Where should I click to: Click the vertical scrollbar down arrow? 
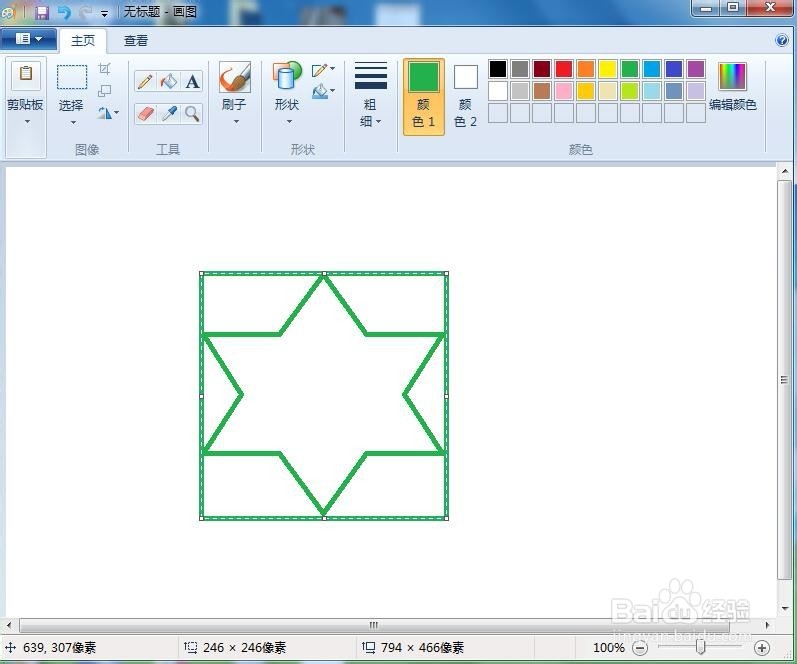pos(785,608)
